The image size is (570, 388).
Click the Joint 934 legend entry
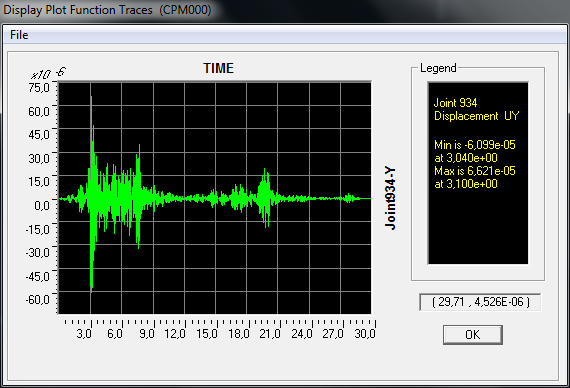(455, 103)
